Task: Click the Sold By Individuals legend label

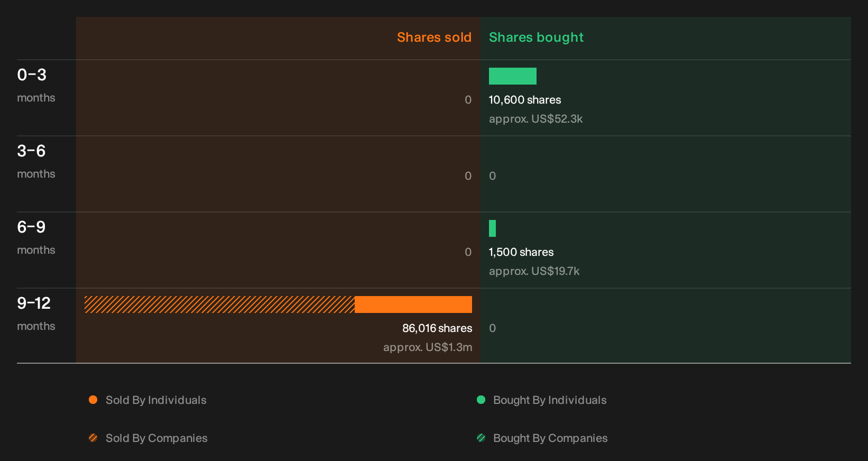Action: (x=156, y=400)
